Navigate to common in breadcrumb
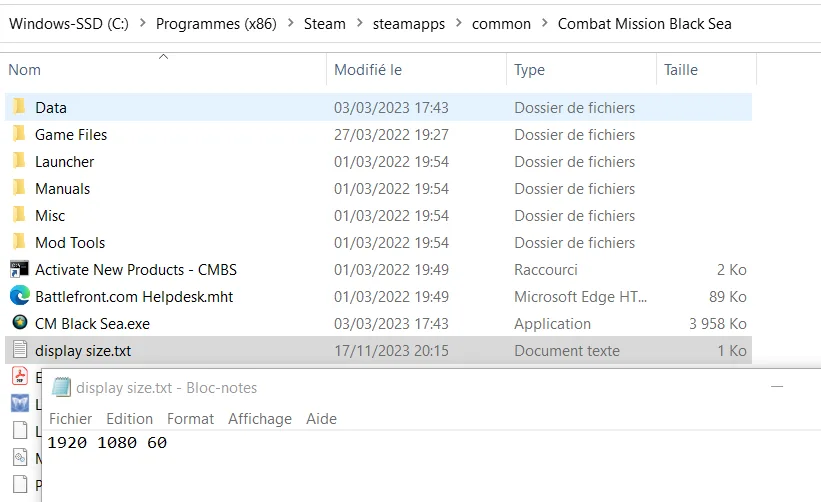This screenshot has height=502, width=821. click(x=501, y=24)
